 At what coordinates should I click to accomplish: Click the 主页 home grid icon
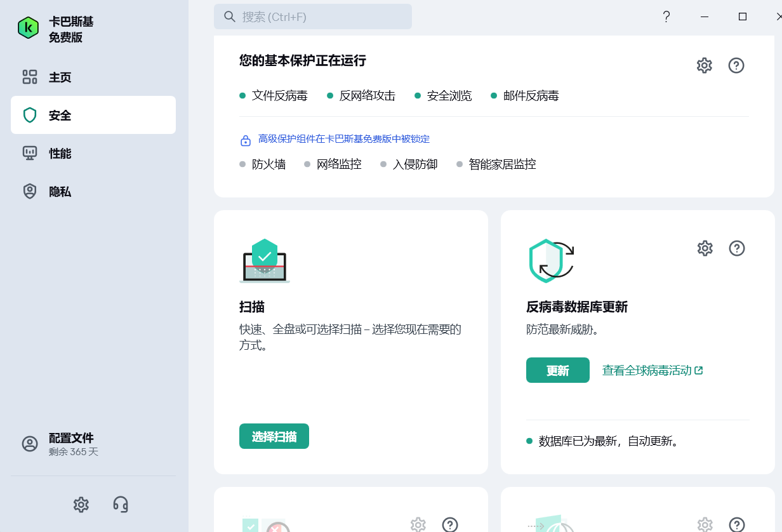click(x=30, y=77)
